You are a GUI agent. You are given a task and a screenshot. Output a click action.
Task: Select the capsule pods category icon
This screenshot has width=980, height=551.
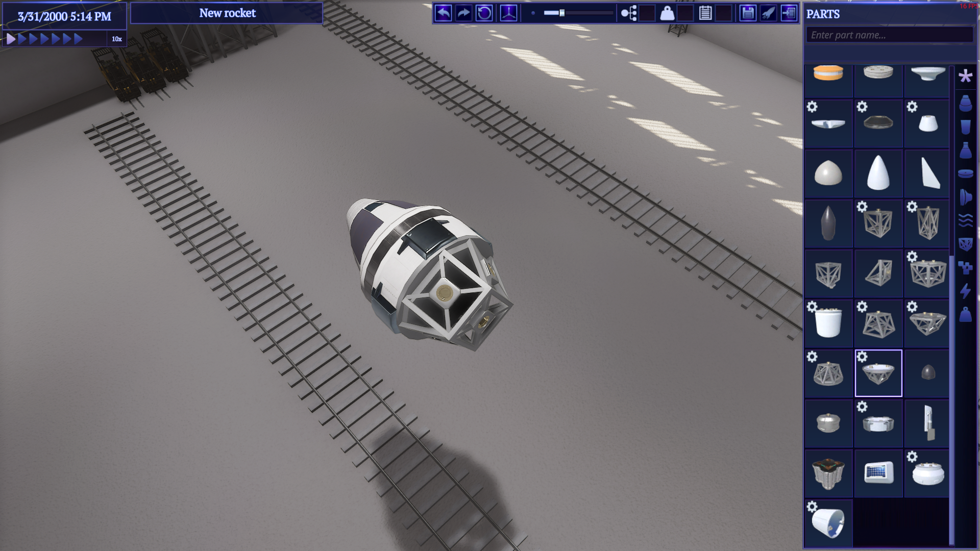(965, 103)
